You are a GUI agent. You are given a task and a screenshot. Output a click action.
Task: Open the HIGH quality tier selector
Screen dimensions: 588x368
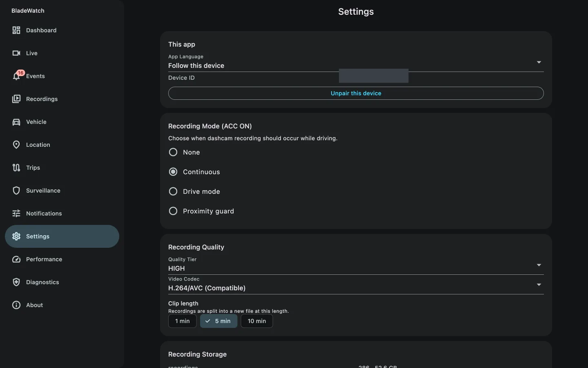[356, 265]
